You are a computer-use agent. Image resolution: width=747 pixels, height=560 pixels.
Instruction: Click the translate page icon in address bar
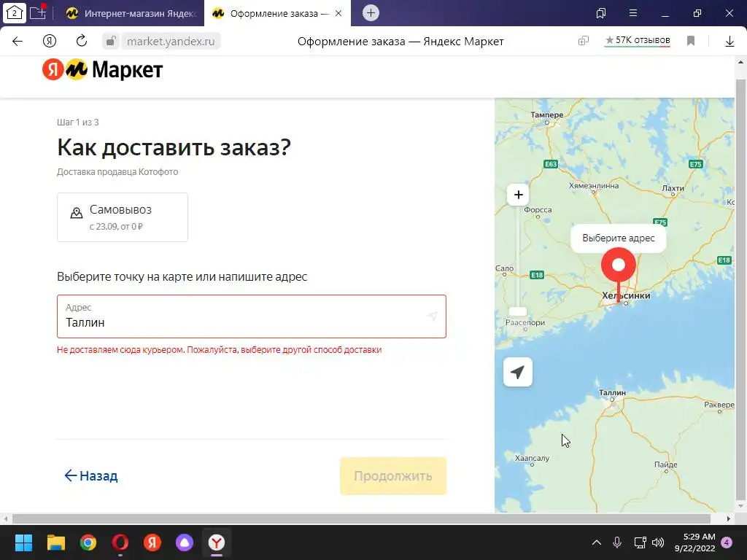point(583,41)
